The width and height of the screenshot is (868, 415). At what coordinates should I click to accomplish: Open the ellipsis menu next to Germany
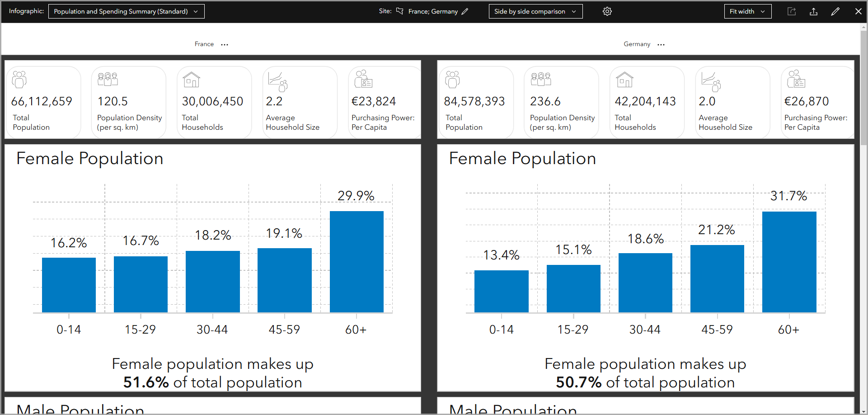pyautogui.click(x=661, y=44)
